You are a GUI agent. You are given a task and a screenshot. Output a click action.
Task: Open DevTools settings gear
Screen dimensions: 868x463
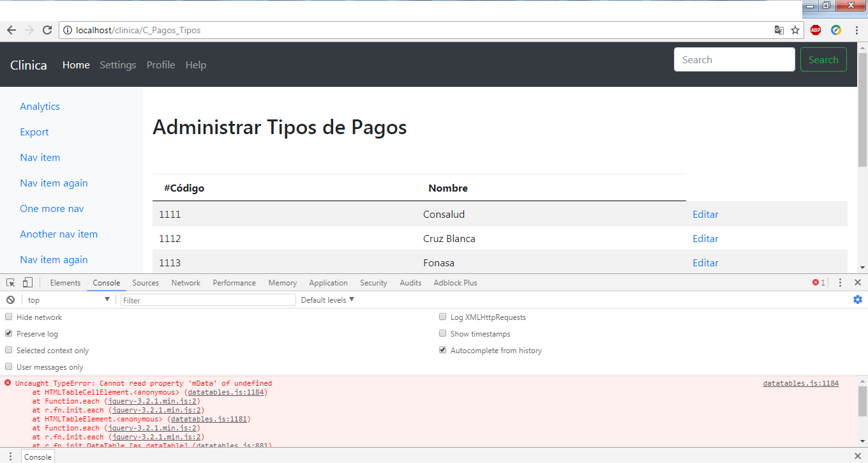coord(858,299)
